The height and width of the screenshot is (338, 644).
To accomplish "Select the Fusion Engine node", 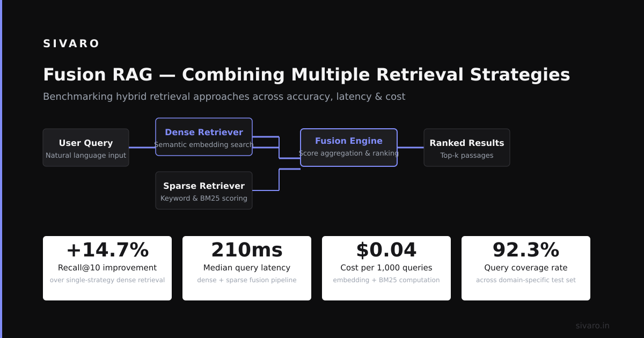I will click(x=349, y=148).
